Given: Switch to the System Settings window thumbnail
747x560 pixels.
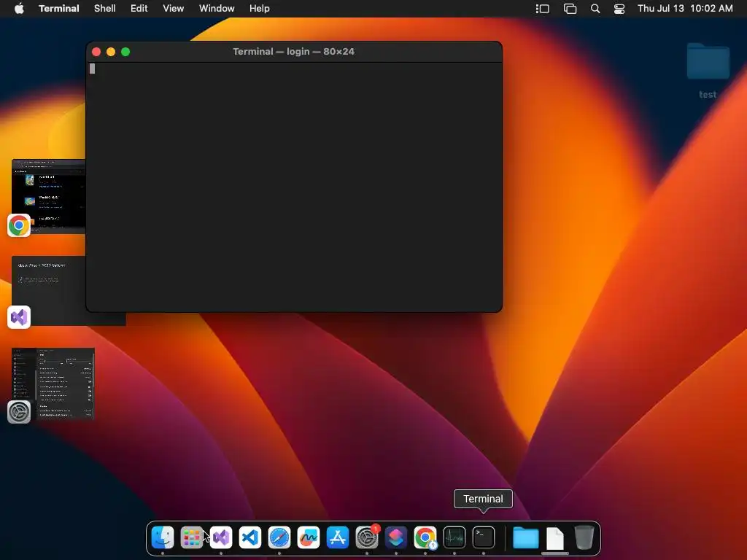Looking at the screenshot, I should click(53, 384).
